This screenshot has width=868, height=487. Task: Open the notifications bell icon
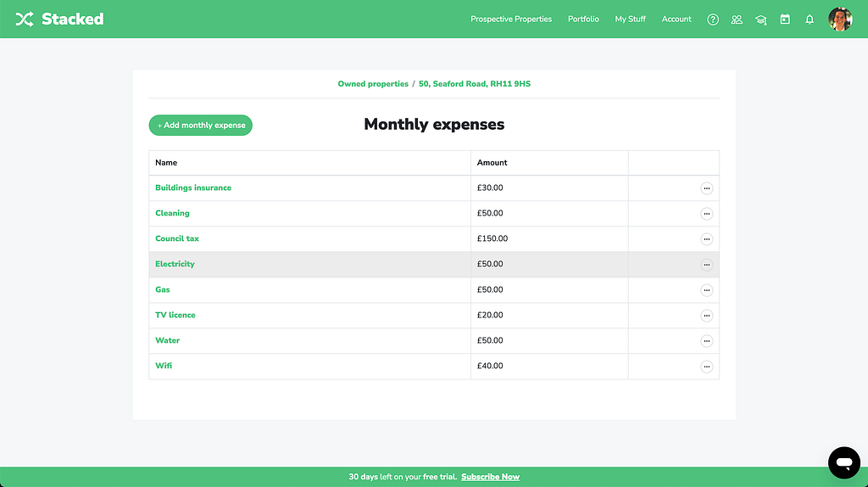tap(810, 20)
